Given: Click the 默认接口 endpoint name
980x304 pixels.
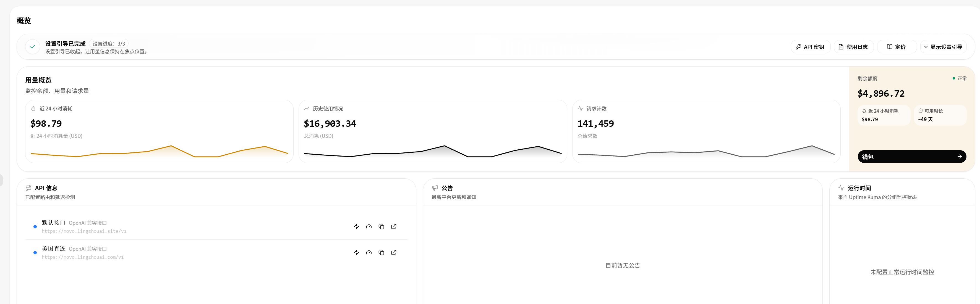Looking at the screenshot, I should point(54,223).
